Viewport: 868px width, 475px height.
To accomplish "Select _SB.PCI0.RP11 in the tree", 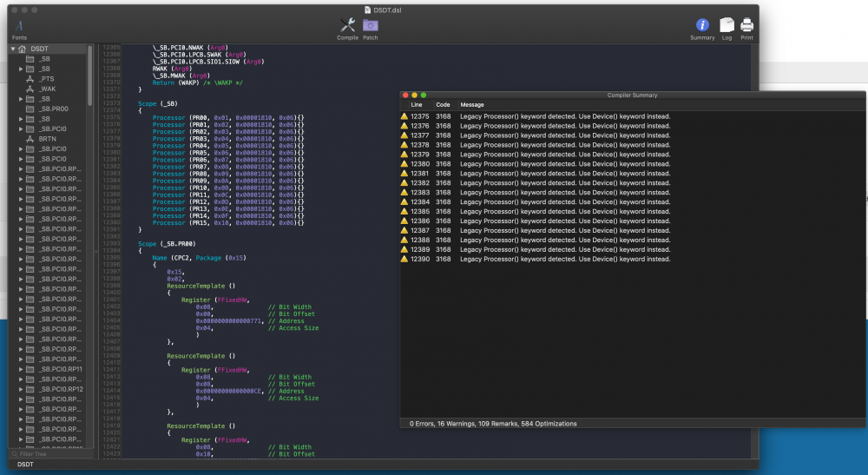I will pyautogui.click(x=61, y=369).
